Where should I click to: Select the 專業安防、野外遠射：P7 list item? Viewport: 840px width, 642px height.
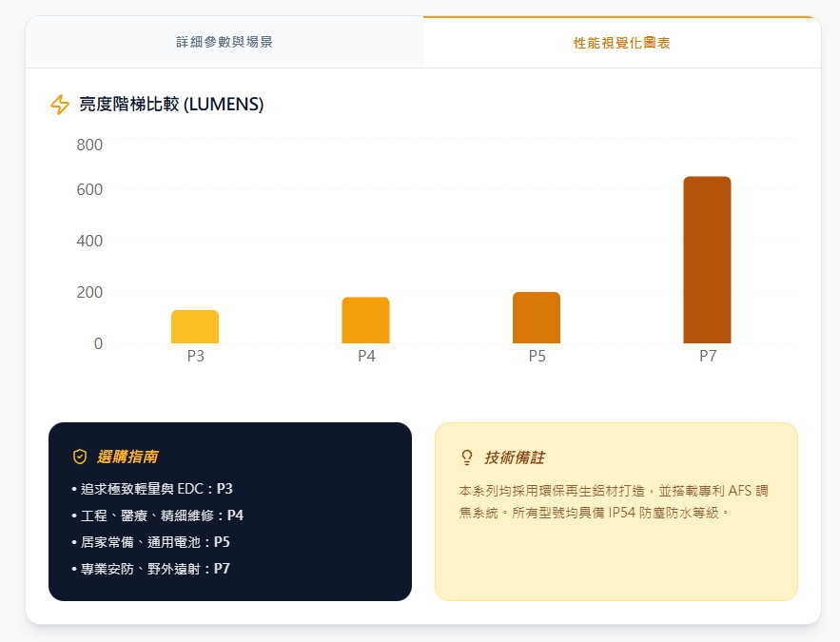[151, 569]
